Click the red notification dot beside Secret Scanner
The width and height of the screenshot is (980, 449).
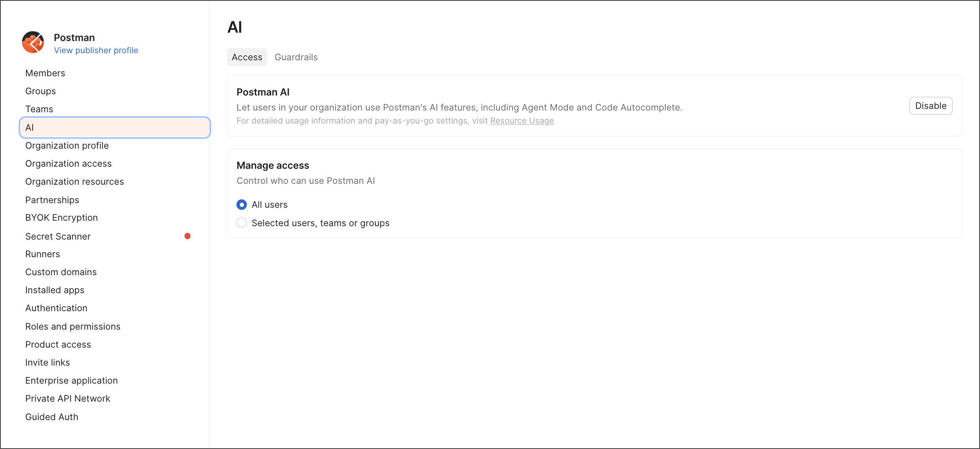click(187, 236)
